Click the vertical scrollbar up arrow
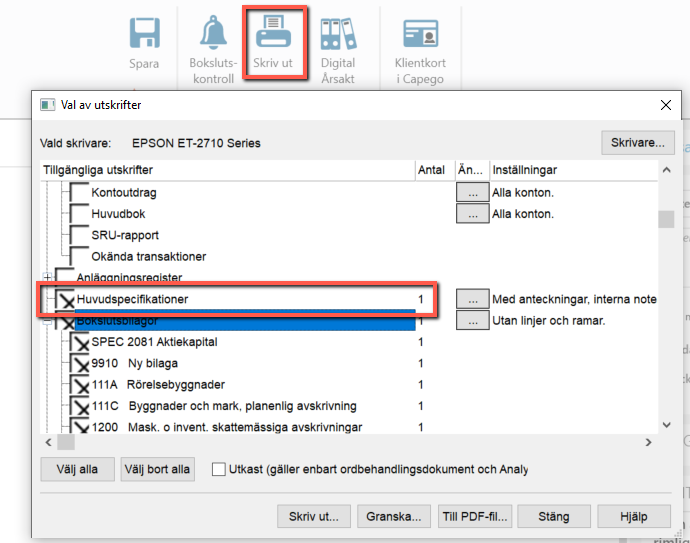The height and width of the screenshot is (543, 690). [x=667, y=170]
